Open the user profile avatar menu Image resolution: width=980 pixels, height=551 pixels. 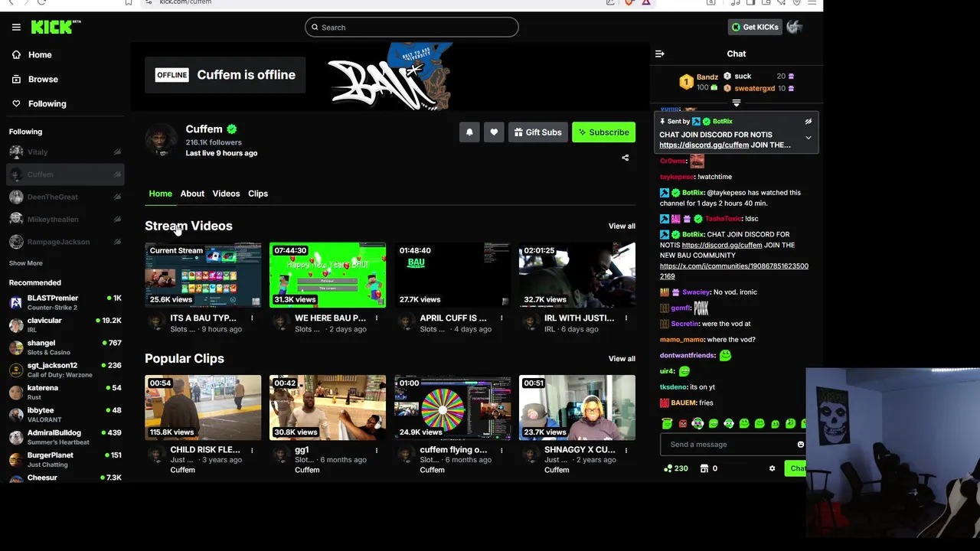tap(795, 28)
